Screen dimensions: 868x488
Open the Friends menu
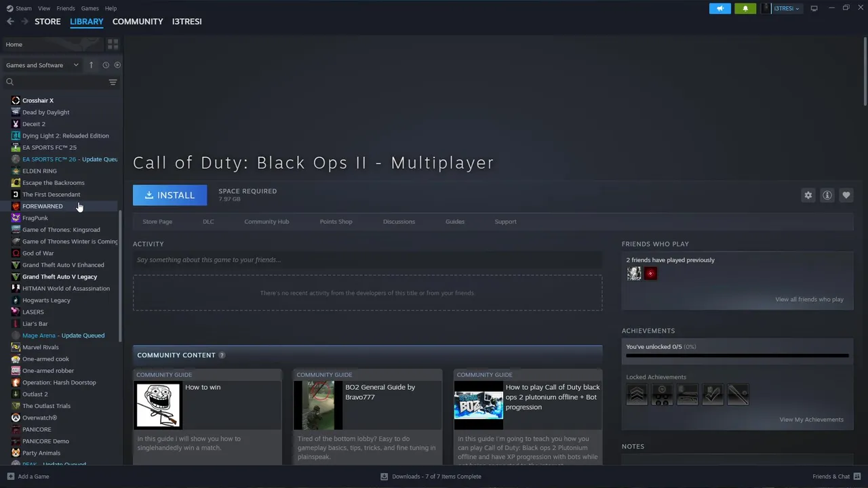tap(66, 8)
